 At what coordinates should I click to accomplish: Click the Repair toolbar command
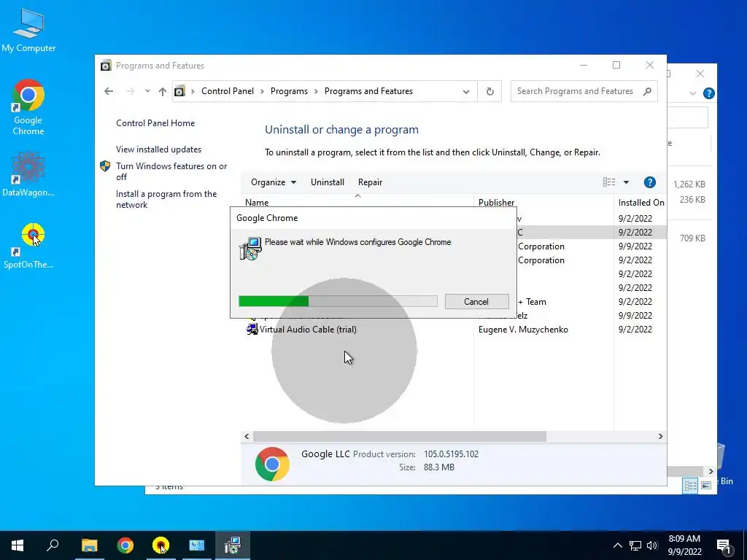pyautogui.click(x=370, y=182)
